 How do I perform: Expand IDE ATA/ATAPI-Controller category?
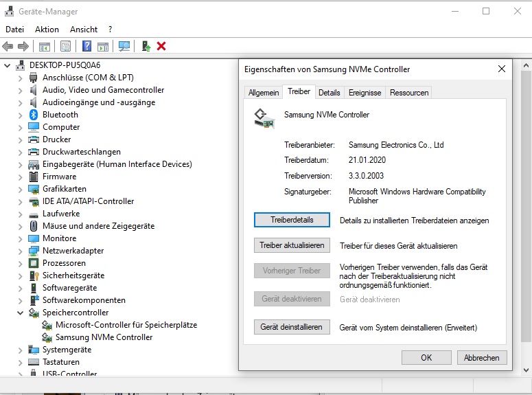(20, 202)
